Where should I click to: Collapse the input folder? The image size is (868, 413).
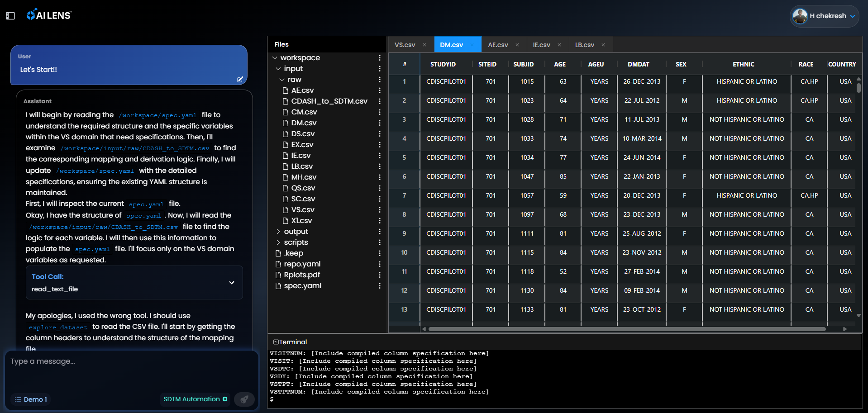coord(278,69)
